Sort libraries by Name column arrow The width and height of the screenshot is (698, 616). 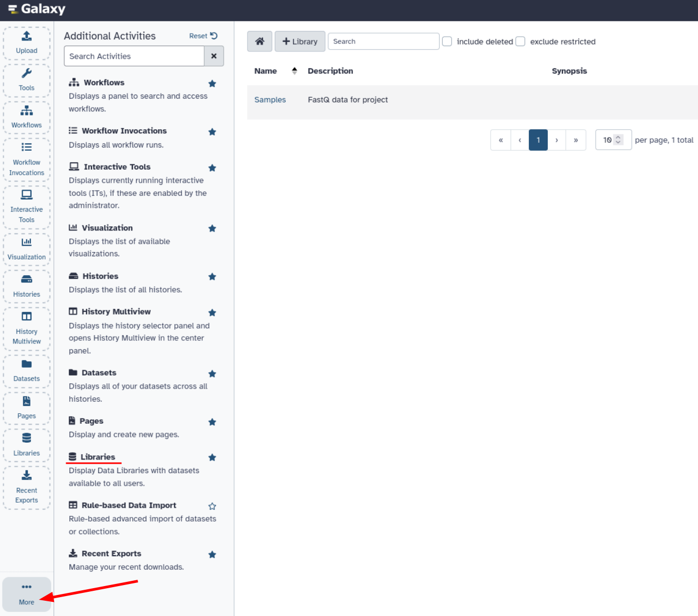(x=295, y=71)
